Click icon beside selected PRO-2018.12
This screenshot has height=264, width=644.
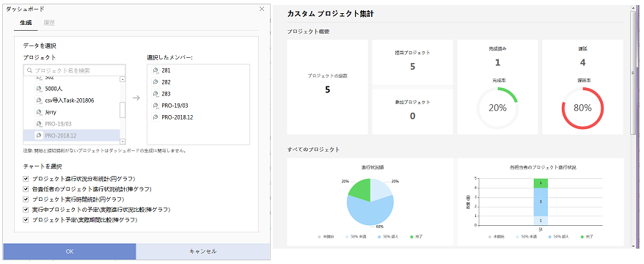(x=155, y=117)
